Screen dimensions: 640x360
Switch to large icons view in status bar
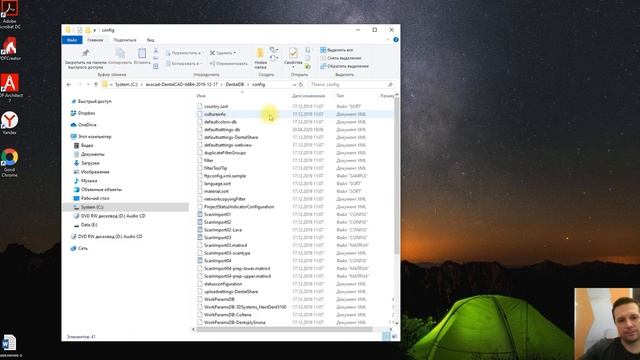pyautogui.click(x=394, y=336)
